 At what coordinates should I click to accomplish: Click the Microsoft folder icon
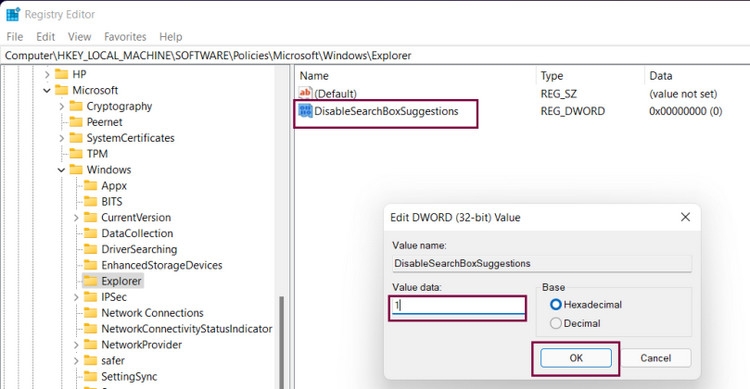coord(61,90)
